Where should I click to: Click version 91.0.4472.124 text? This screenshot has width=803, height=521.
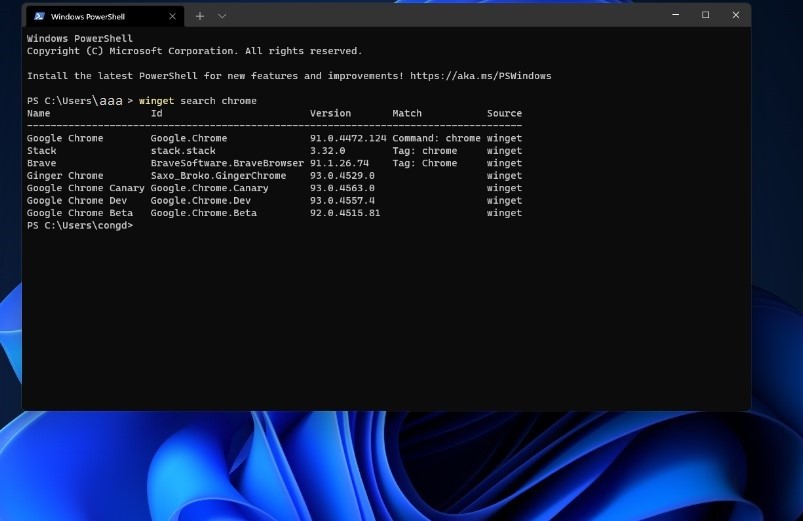347,138
